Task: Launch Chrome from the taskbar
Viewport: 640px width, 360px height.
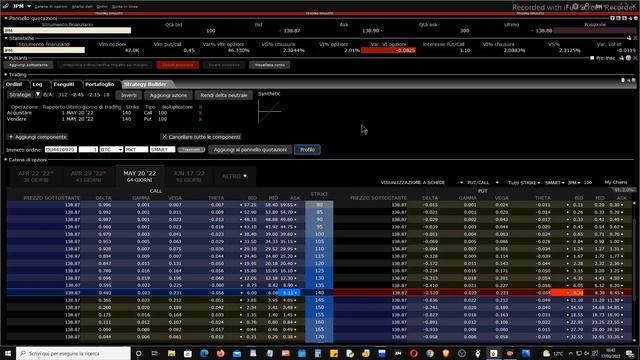Action: pyautogui.click(x=430, y=353)
